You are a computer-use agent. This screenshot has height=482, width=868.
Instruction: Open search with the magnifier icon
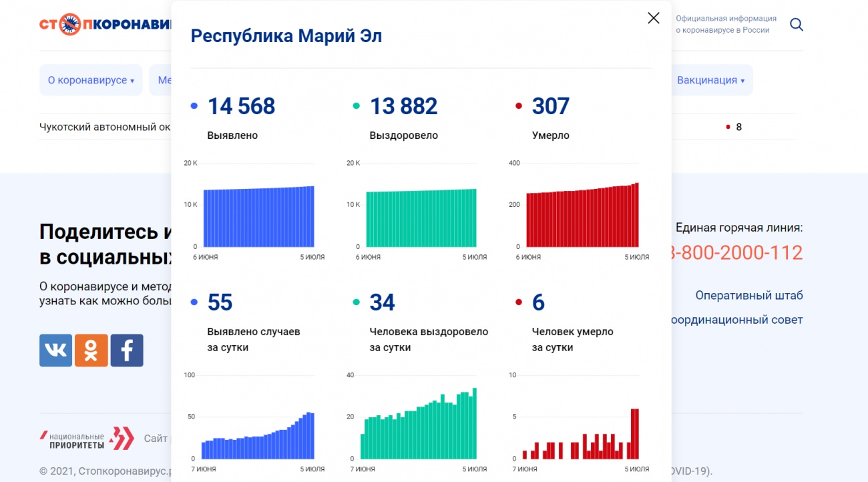pos(796,25)
